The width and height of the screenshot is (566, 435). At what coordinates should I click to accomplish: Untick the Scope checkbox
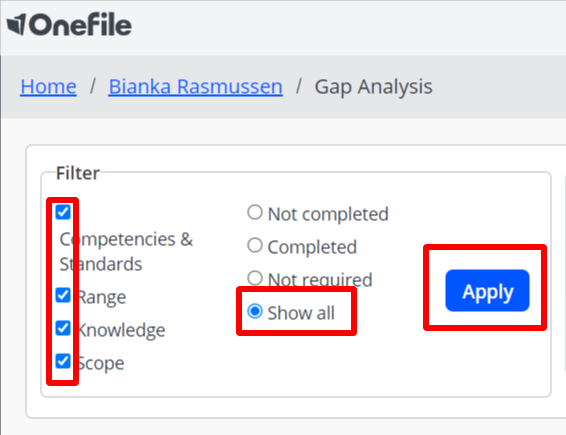pyautogui.click(x=63, y=361)
